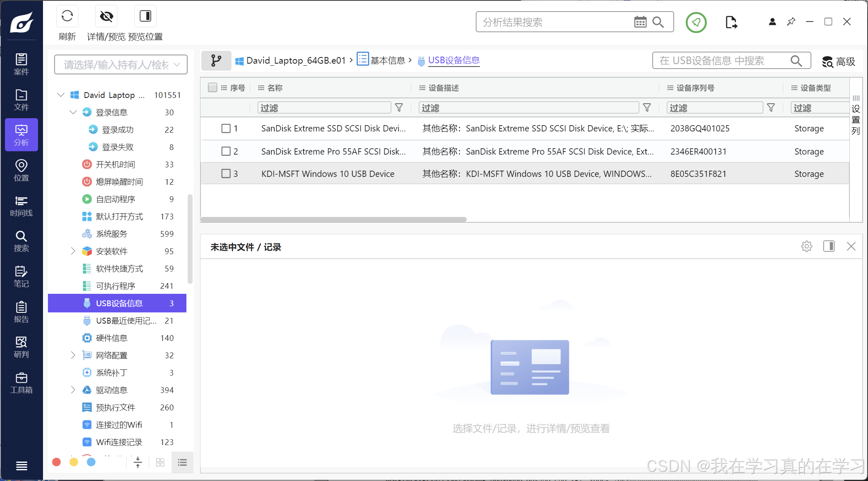Toggle the select-all checkbox in table header
The image size is (868, 481).
pos(212,88)
